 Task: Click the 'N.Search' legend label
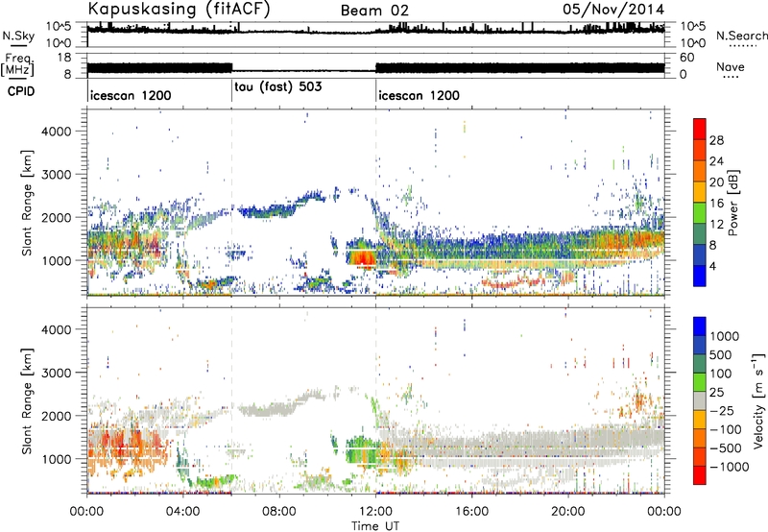742,36
